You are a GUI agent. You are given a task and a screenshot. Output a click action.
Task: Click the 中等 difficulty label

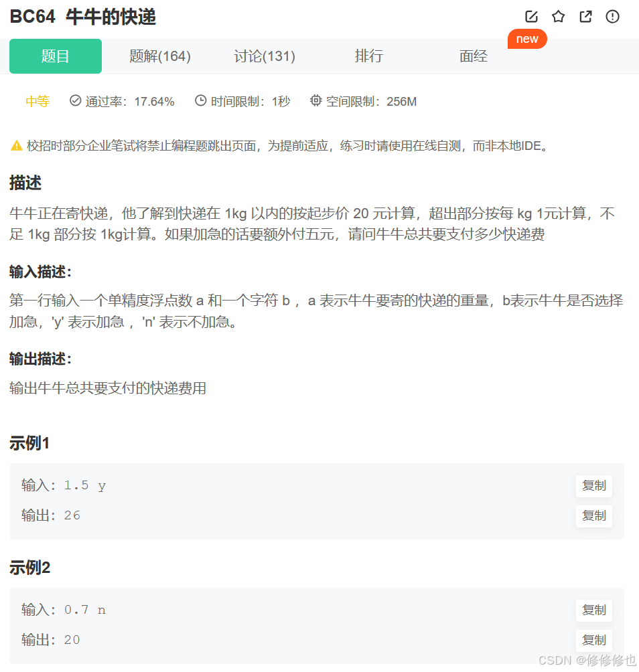coord(37,101)
